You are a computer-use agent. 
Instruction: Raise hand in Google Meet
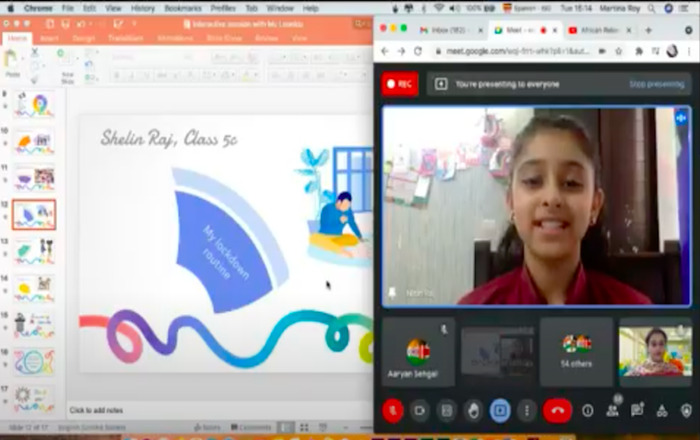coord(473,411)
